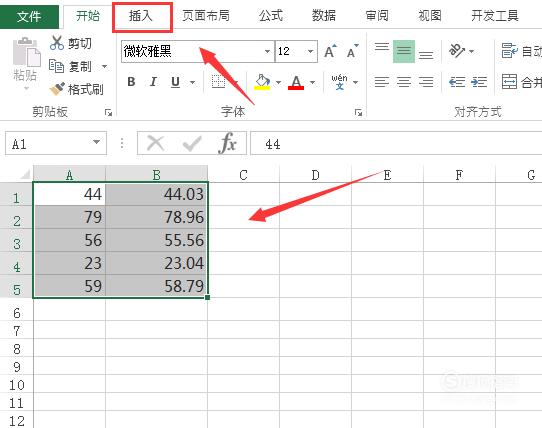Click the select-all corner triangle
Screen dimensions: 542x428
pos(25,174)
